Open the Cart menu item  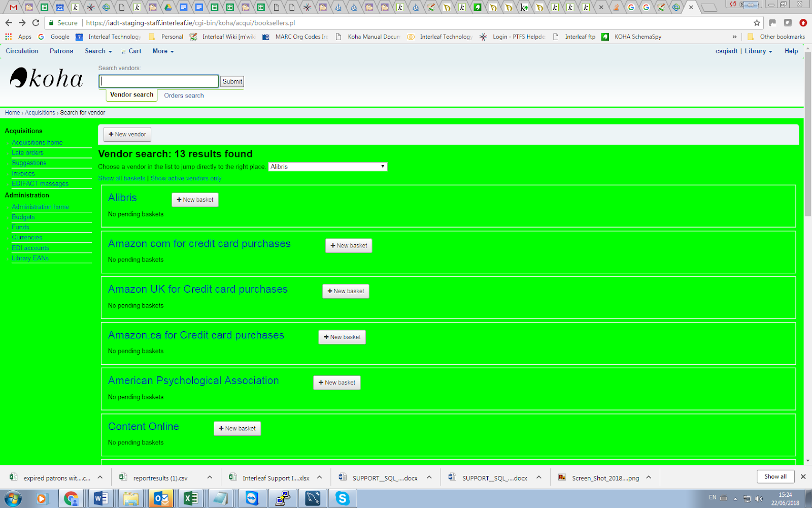(x=131, y=51)
